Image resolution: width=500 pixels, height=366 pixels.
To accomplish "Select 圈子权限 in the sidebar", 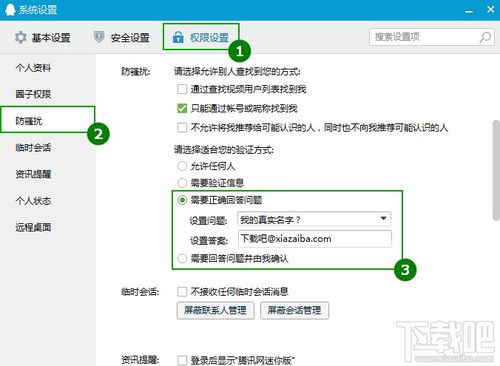I will (x=33, y=94).
